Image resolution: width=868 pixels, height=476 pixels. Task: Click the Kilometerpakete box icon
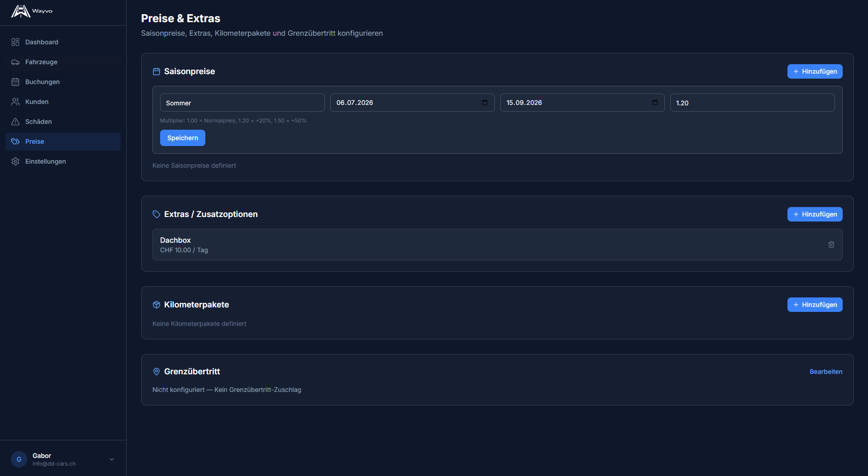tap(157, 305)
